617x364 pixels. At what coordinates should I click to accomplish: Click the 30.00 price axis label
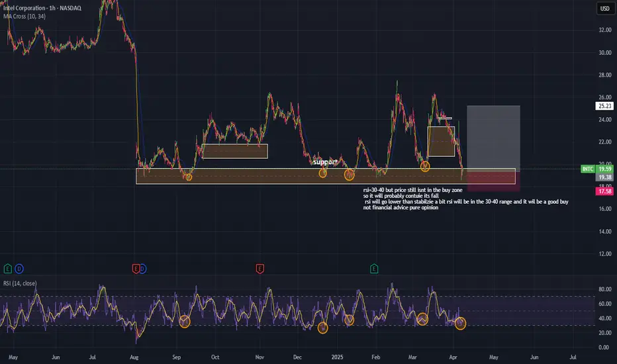[605, 52]
